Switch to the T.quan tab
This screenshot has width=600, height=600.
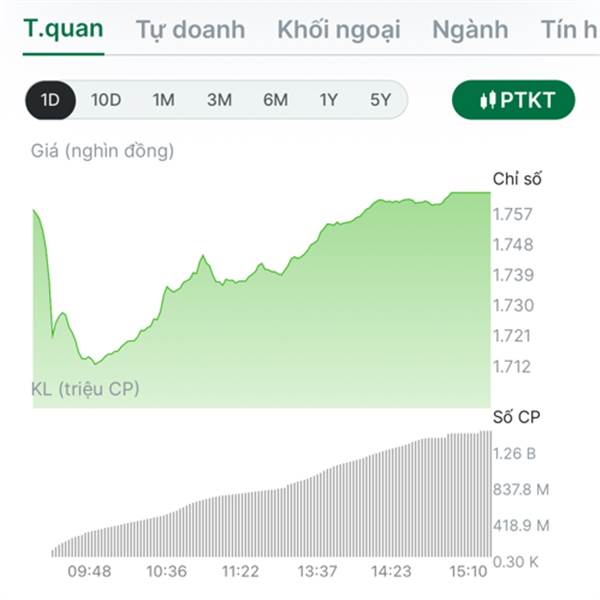[64, 29]
